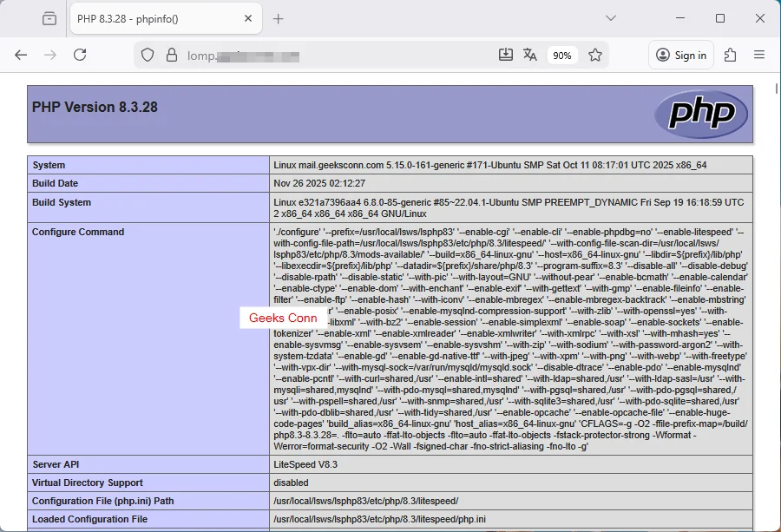Screen dimensions: 781x532
Task: Click the Sign in button
Action: click(680, 54)
